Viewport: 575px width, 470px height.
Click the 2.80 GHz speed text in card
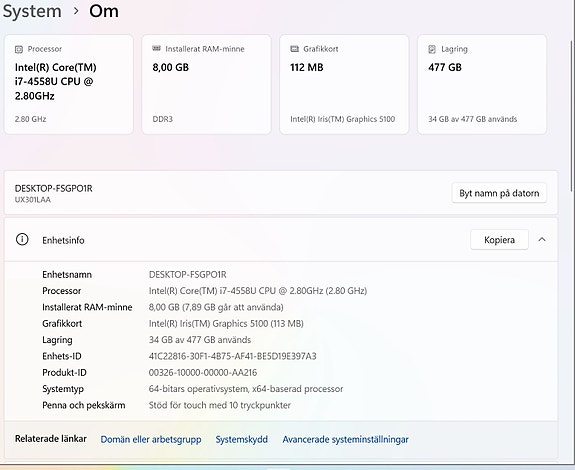(x=30, y=119)
